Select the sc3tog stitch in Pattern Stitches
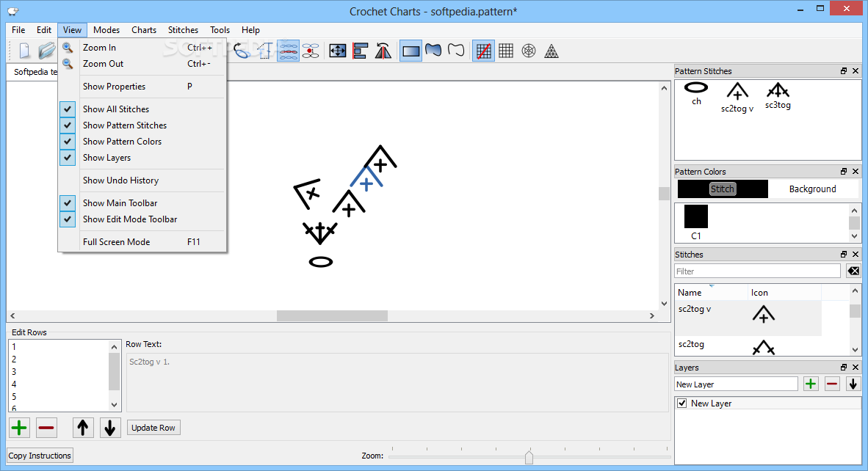The image size is (868, 471). [778, 95]
